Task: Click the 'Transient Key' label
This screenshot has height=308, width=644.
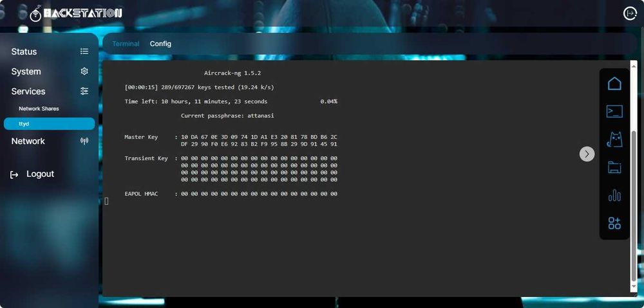Action: coord(146,158)
